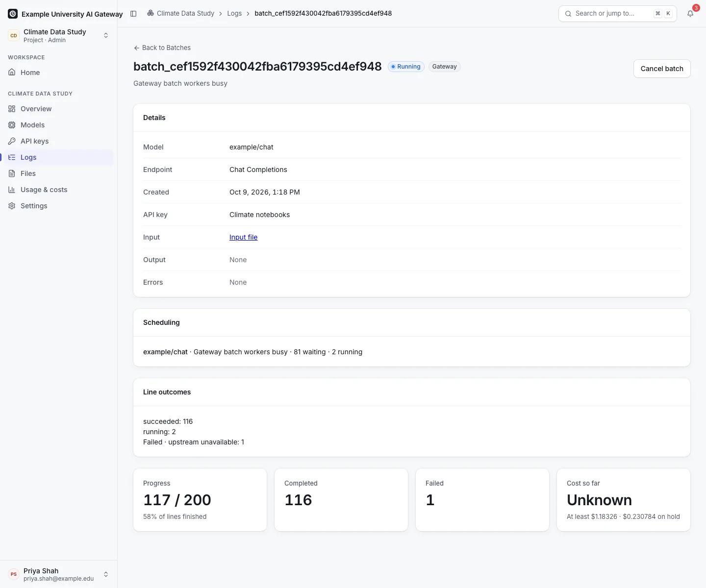Open the Overview page label

36,109
